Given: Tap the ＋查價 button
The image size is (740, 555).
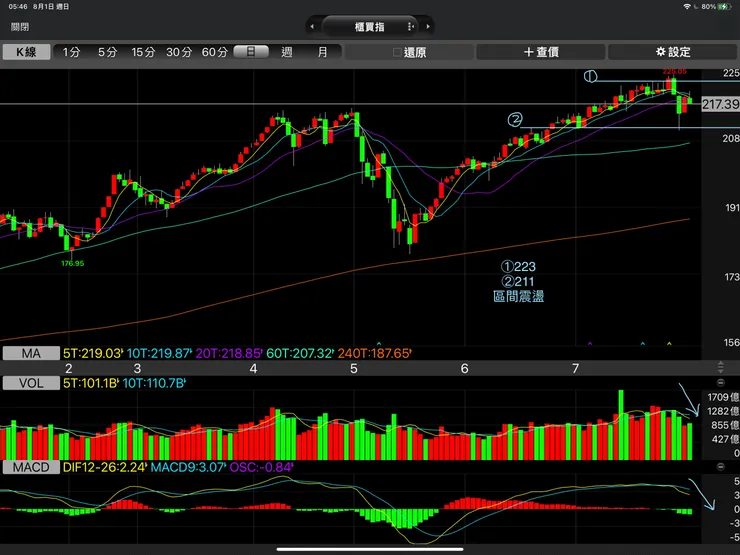Looking at the screenshot, I should pyautogui.click(x=541, y=52).
